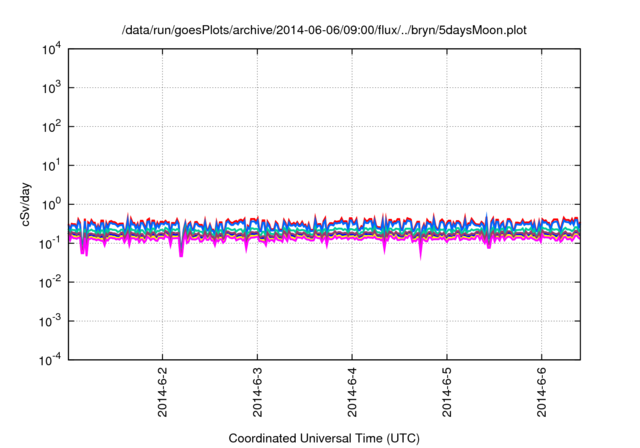Click the 10^1 y-axis tick label

coord(51,166)
